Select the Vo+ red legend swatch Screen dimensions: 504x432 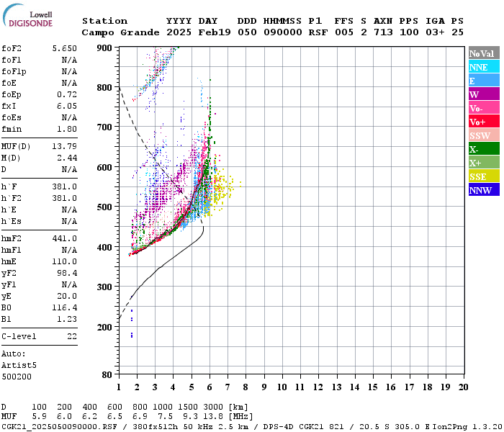[484, 122]
